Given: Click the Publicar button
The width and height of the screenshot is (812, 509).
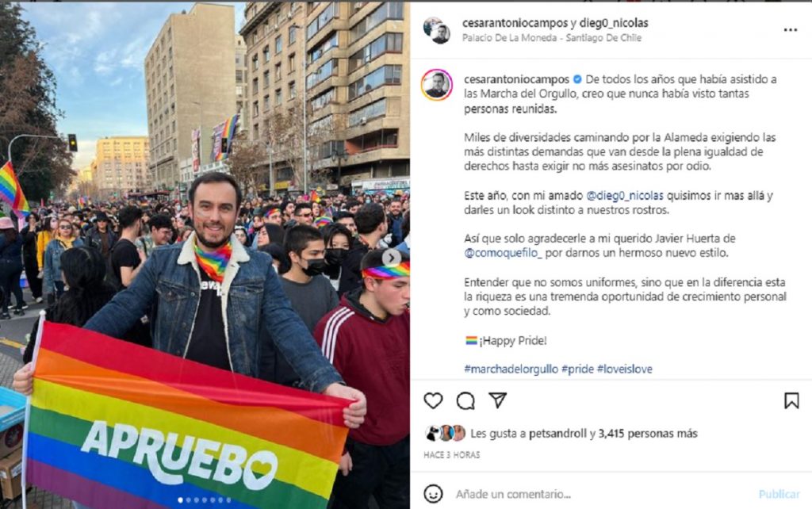Looking at the screenshot, I should pos(779,494).
